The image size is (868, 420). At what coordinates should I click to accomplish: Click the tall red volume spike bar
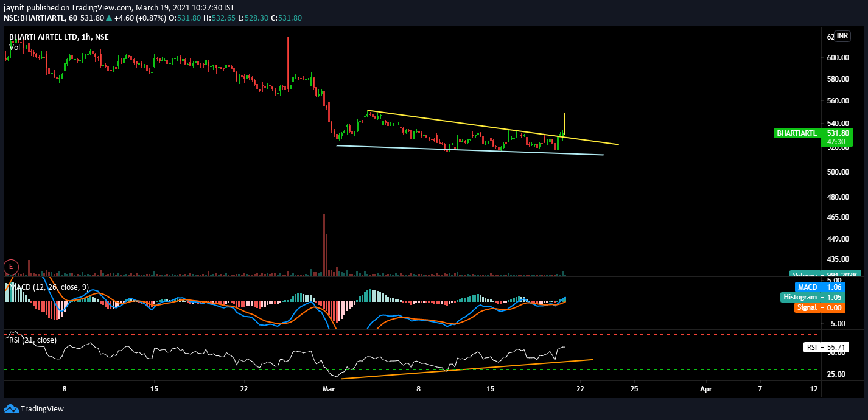pos(324,245)
